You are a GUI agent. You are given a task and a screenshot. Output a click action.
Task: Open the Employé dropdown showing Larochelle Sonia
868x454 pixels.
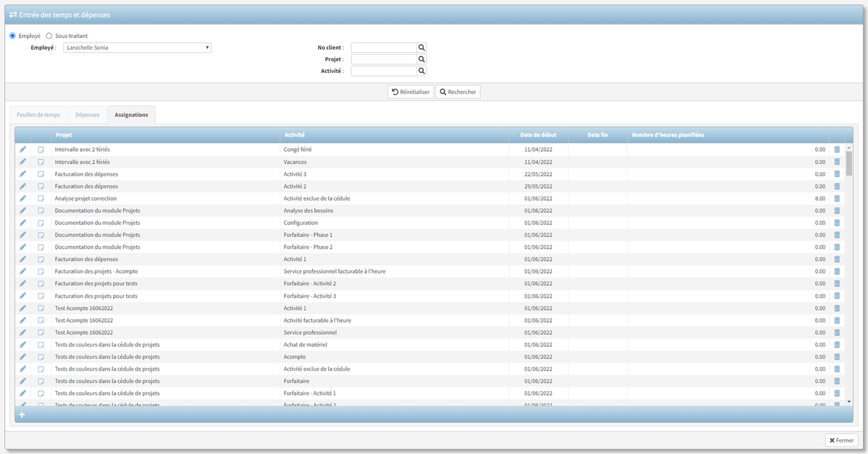(137, 48)
